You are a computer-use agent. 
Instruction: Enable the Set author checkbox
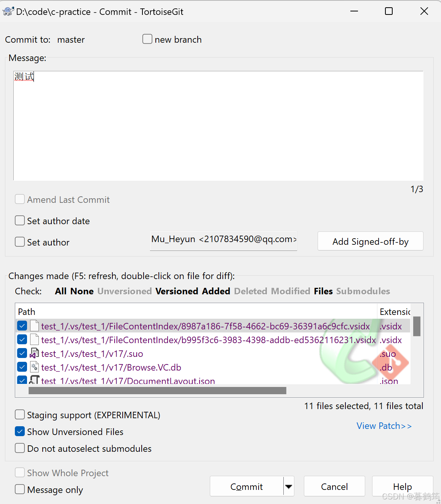pyautogui.click(x=20, y=242)
